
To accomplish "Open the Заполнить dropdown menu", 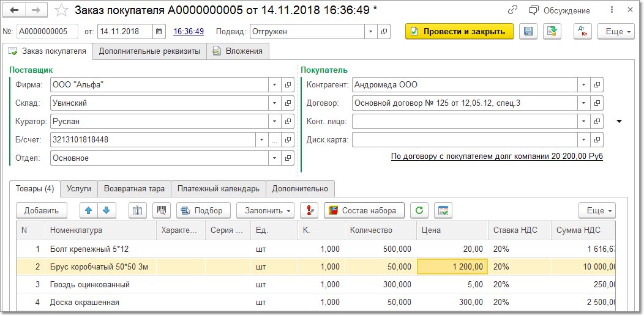I will click(x=265, y=211).
